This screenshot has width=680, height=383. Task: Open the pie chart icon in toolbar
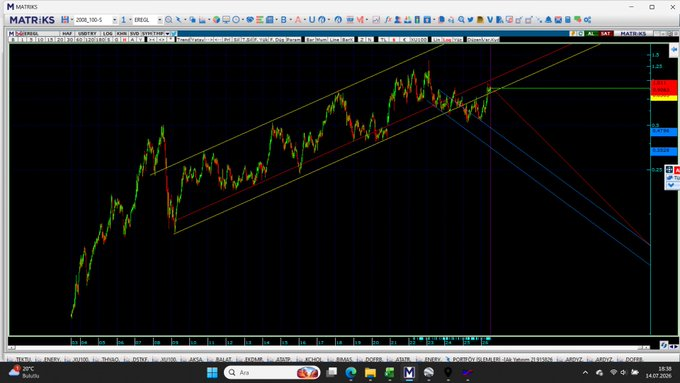(216, 20)
